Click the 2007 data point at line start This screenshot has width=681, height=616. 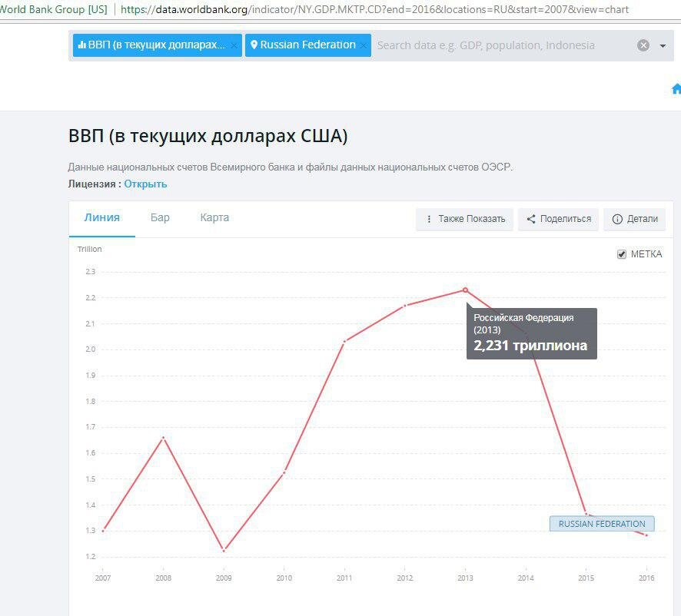tap(103, 531)
